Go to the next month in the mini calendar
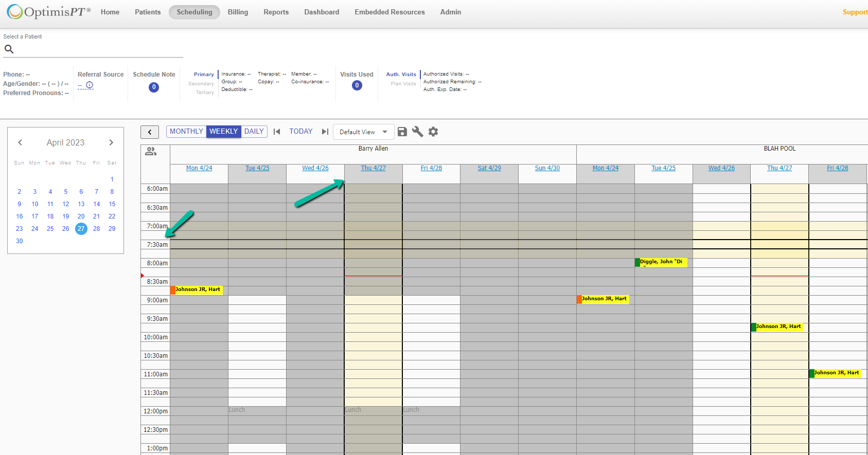This screenshot has width=868, height=455. pyautogui.click(x=111, y=142)
